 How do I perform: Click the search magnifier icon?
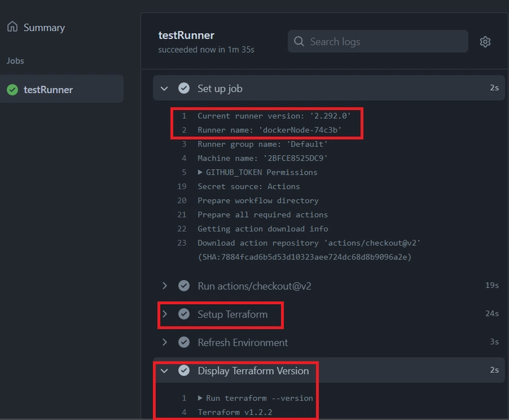[x=299, y=42]
